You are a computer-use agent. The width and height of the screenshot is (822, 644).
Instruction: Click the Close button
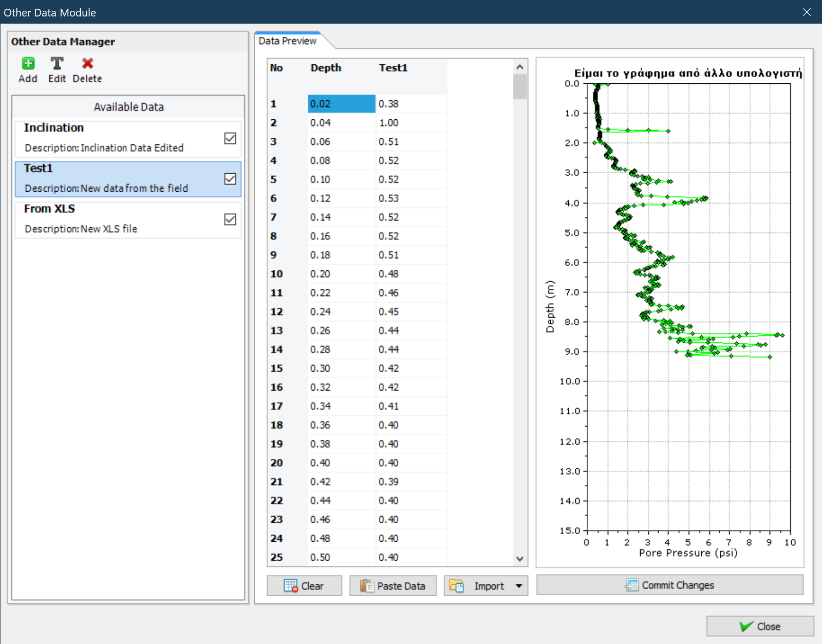coord(761,626)
